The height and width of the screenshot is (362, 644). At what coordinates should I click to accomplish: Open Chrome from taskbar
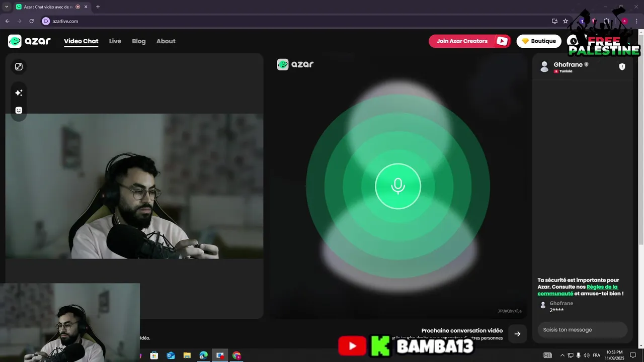[x=236, y=355]
